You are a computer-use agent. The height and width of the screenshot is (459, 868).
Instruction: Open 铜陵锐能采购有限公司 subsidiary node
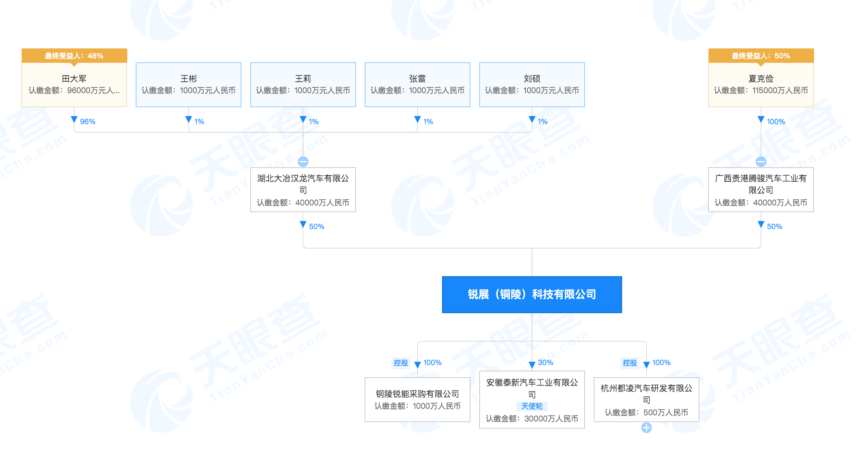(x=417, y=399)
